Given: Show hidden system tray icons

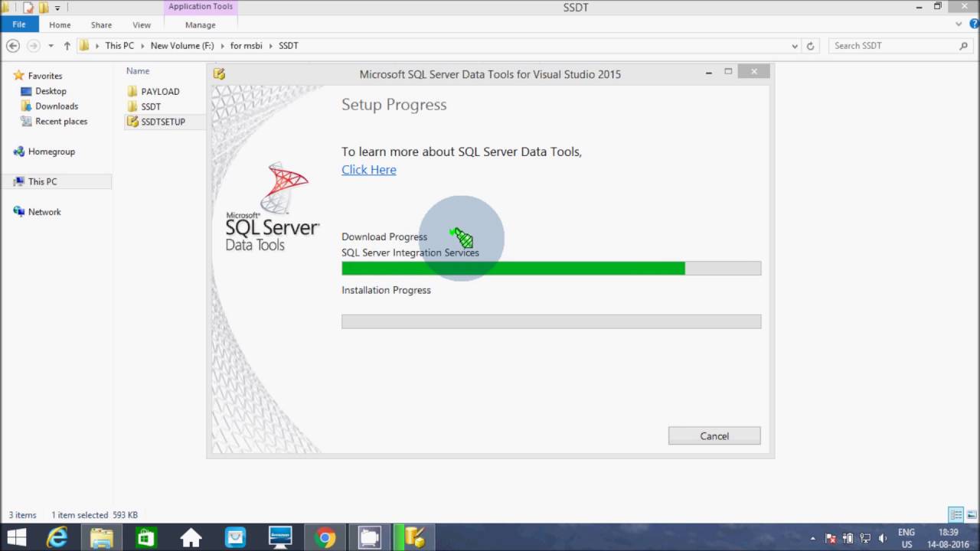Looking at the screenshot, I should coord(812,538).
